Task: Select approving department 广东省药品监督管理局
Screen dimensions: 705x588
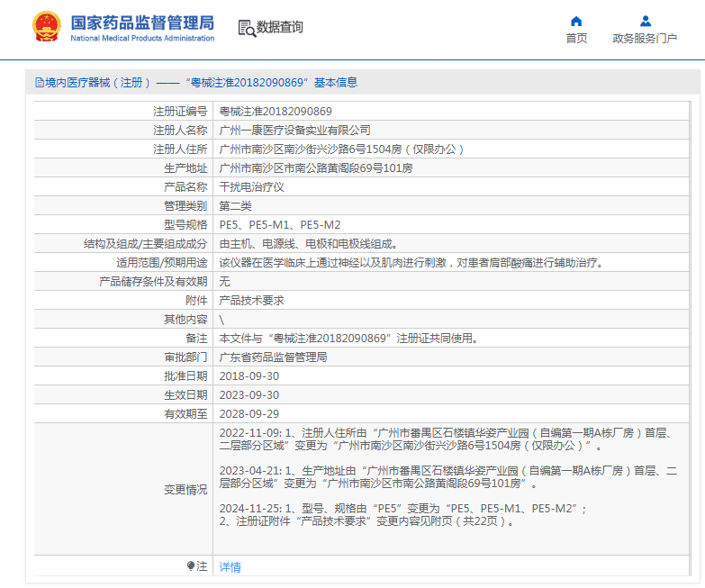Action: [x=273, y=357]
